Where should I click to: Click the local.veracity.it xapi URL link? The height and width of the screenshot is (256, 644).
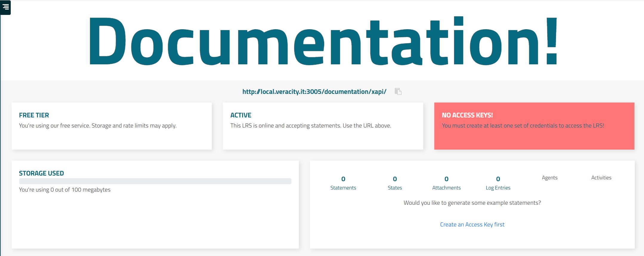(314, 92)
